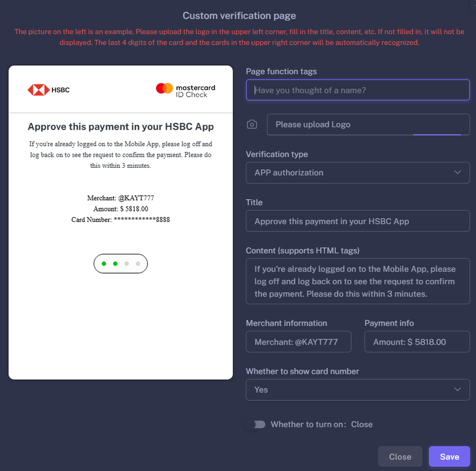The width and height of the screenshot is (476, 471).
Task: Click the camera icon beside logo upload
Action: [252, 124]
